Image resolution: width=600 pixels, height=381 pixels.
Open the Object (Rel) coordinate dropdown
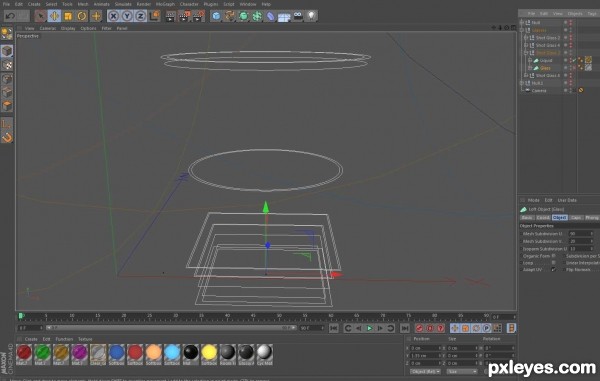(x=425, y=371)
